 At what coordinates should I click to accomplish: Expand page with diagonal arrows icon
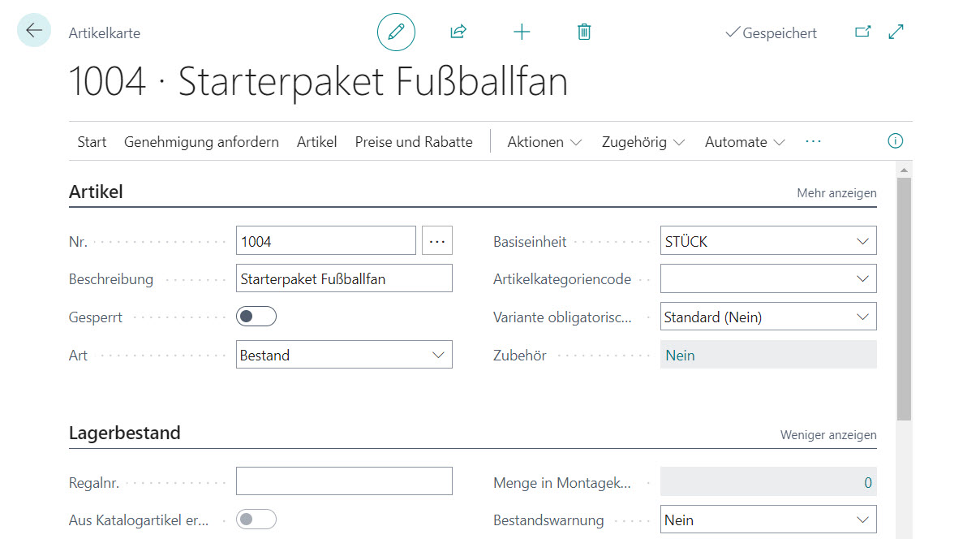click(896, 32)
